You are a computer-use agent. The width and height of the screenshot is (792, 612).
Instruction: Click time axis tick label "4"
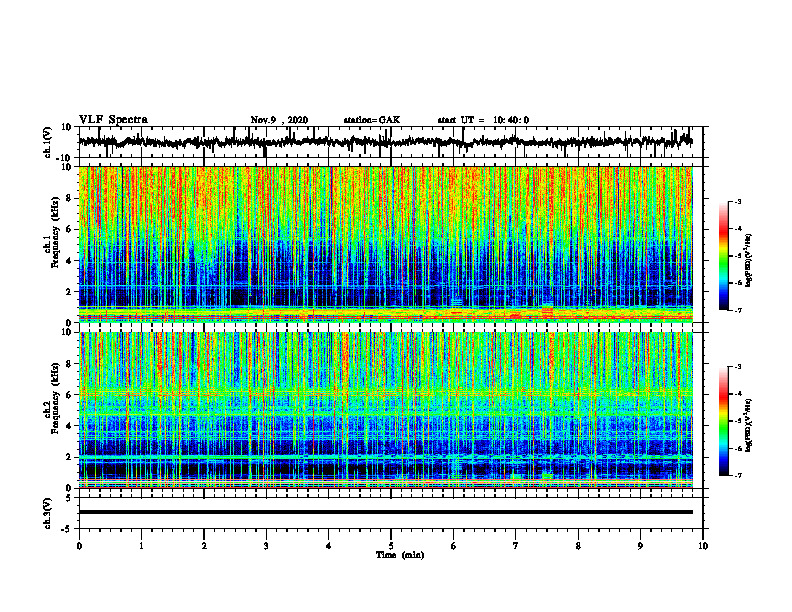click(329, 546)
